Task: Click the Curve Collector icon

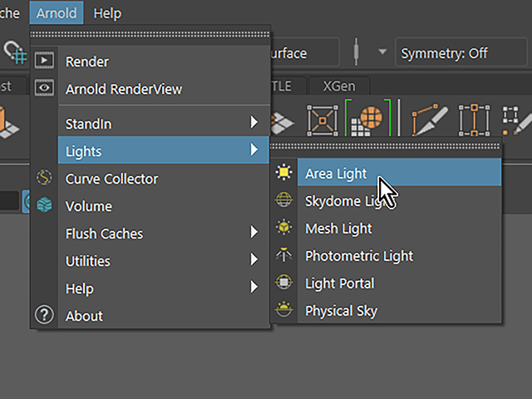Action: pos(44,177)
